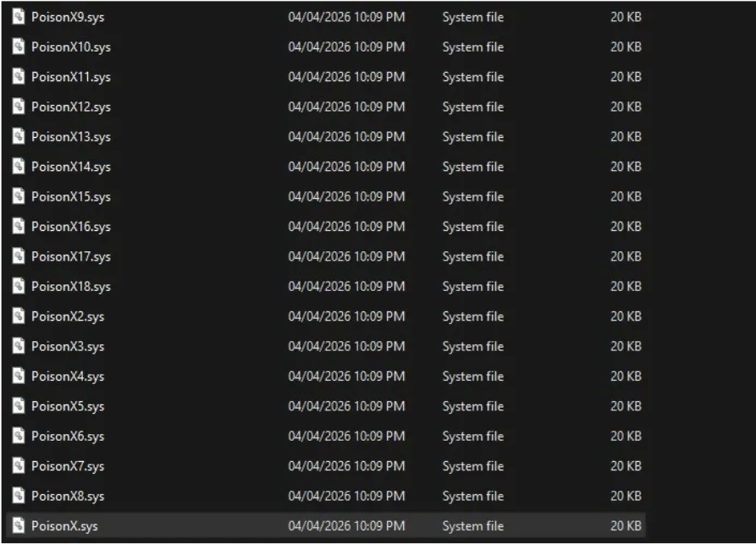The width and height of the screenshot is (756, 544).
Task: Click the PoisonX3.sys file icon
Action: point(19,346)
